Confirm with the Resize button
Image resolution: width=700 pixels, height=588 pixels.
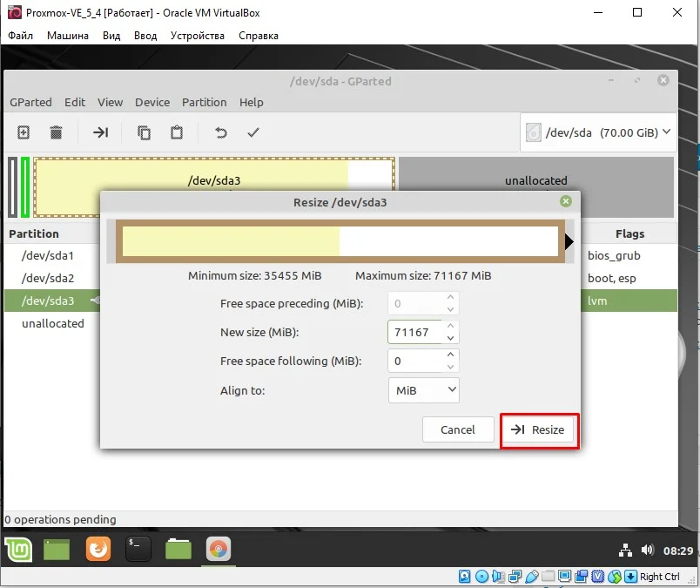(x=538, y=429)
